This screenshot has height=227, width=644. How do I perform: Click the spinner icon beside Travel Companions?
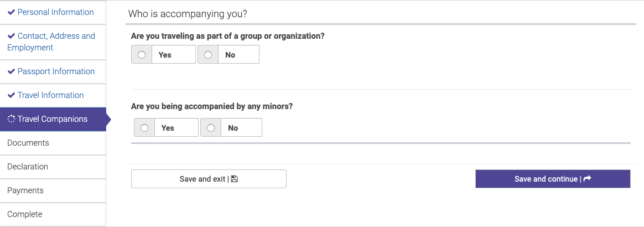(12, 119)
